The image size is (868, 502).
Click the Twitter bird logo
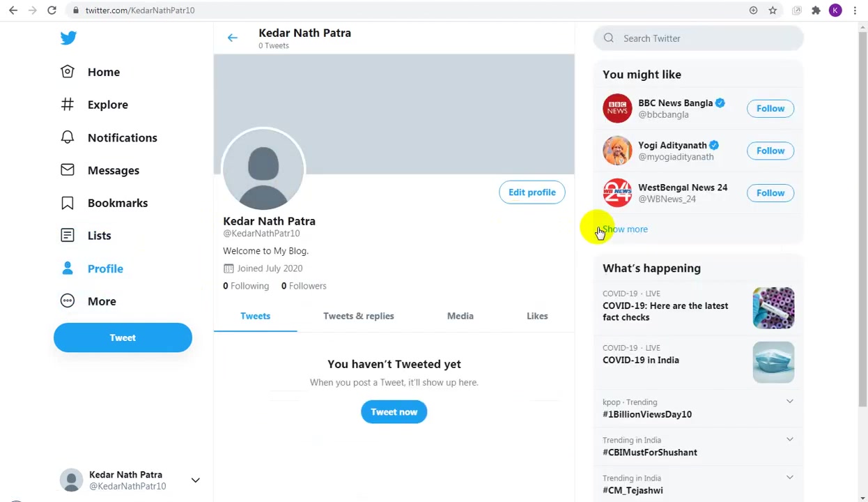coord(68,38)
